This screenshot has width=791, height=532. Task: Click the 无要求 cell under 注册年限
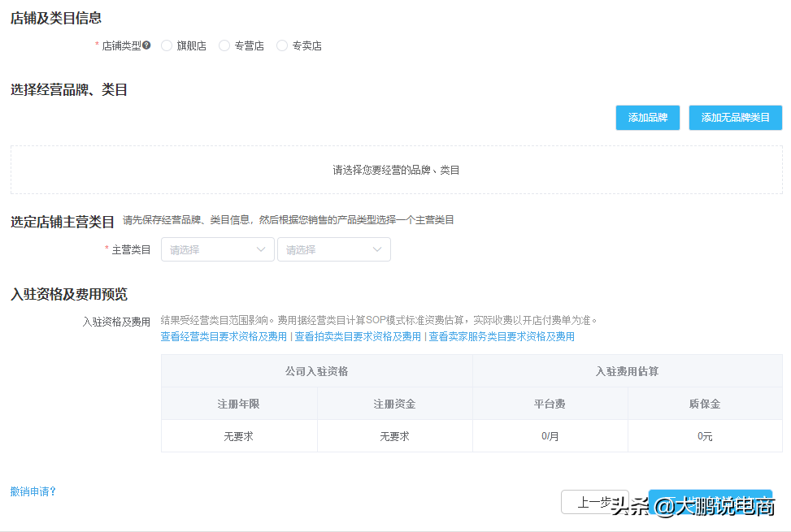[239, 436]
